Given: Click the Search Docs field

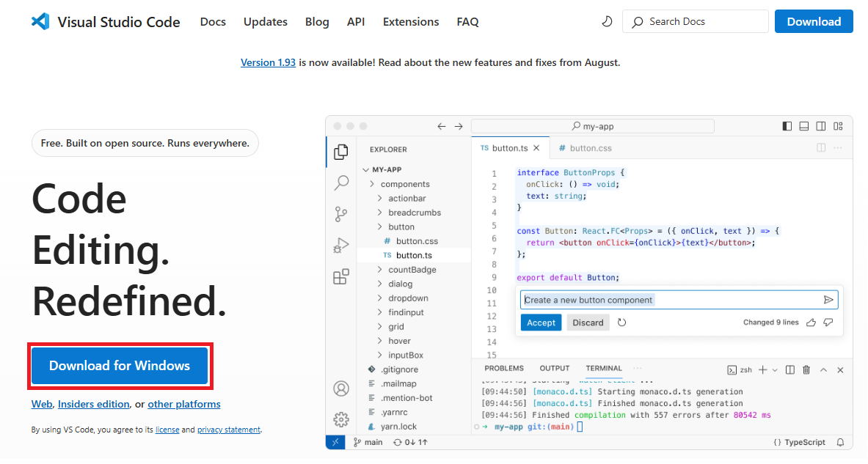Looking at the screenshot, I should (x=696, y=21).
